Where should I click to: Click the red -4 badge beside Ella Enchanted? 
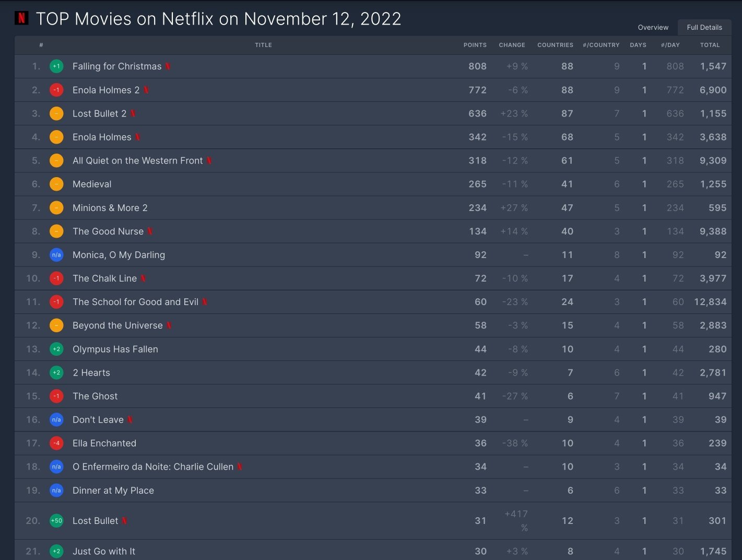tap(56, 444)
